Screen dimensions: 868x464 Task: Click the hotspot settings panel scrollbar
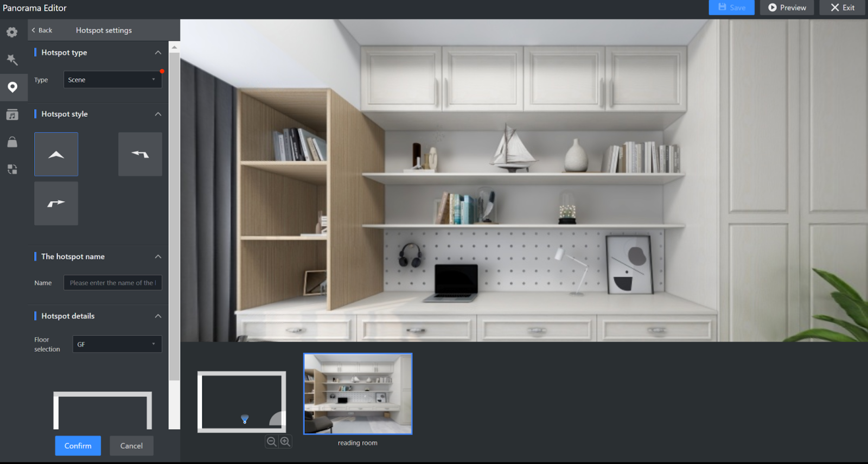[174, 217]
